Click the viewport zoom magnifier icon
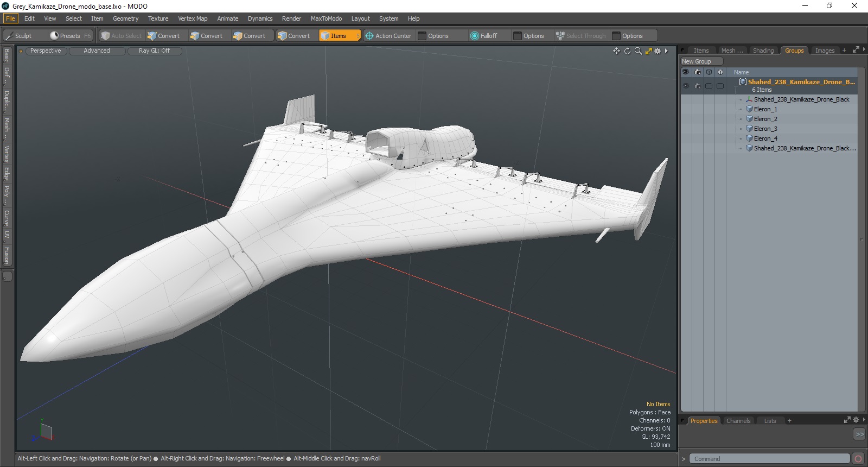 638,51
